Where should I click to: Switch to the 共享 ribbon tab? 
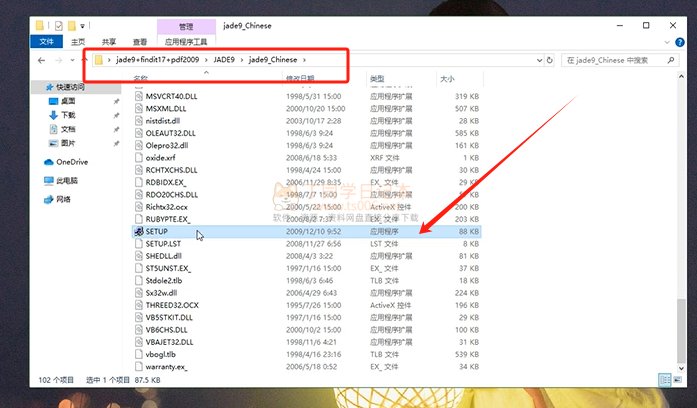point(109,42)
